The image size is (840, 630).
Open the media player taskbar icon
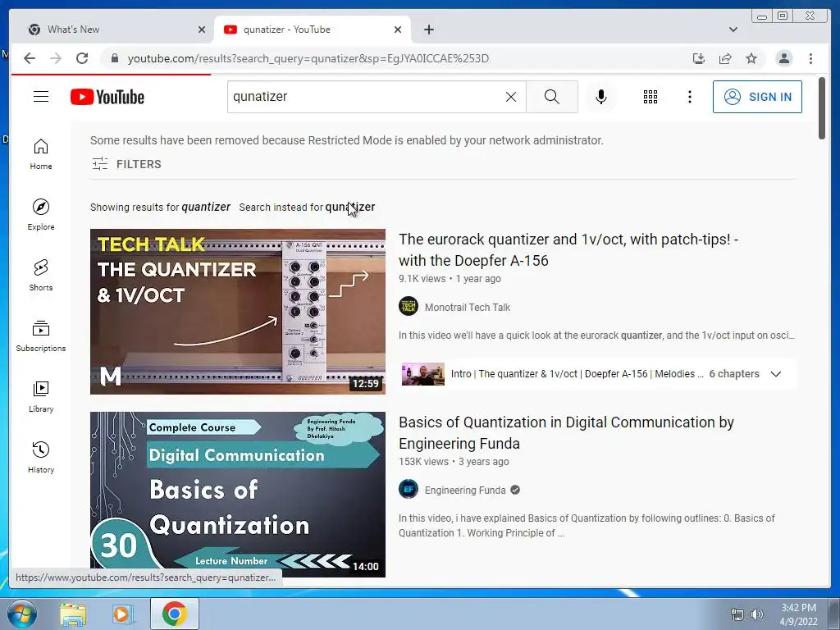point(122,614)
